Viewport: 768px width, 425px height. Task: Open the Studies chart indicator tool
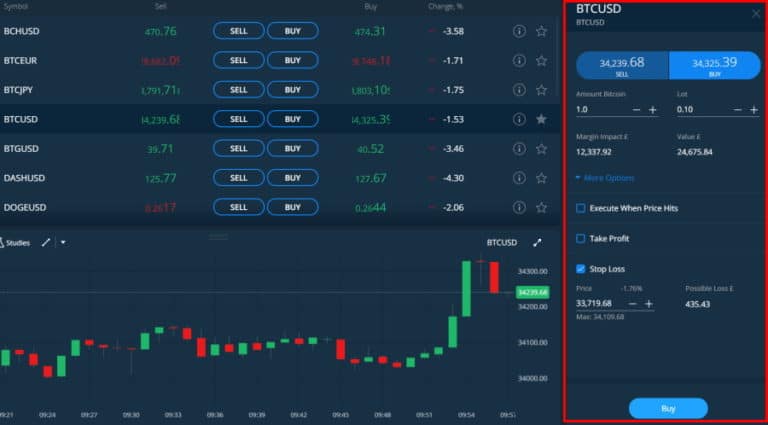tap(15, 243)
